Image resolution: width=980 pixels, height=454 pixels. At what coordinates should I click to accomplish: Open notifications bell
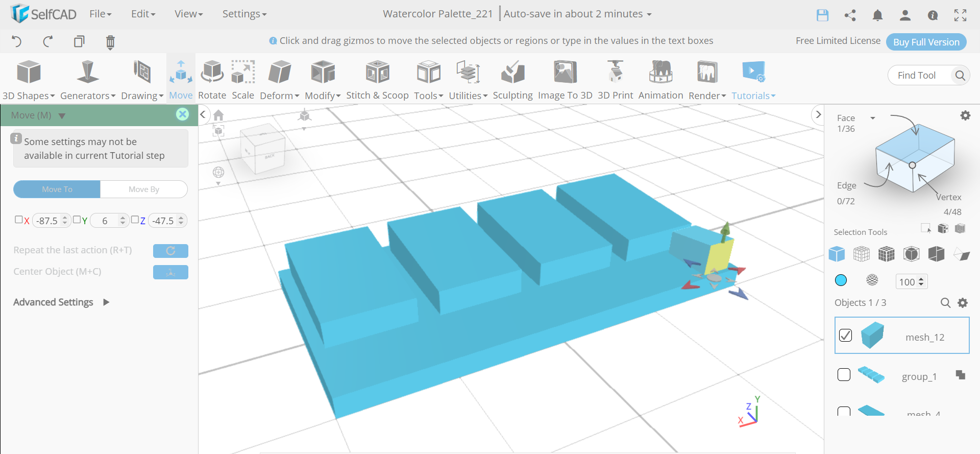click(x=878, y=15)
